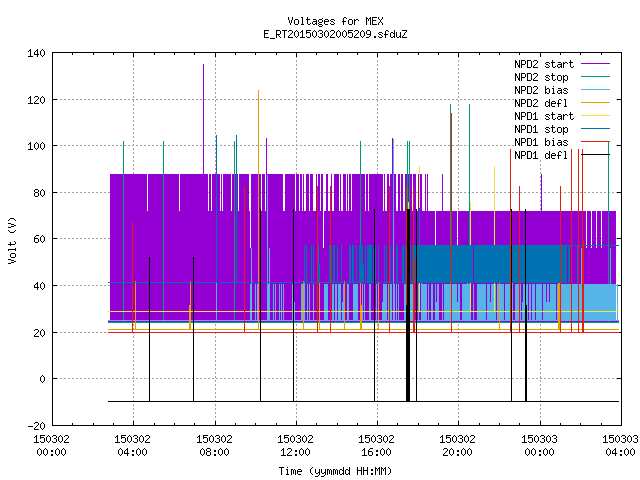Click the y-axis tick value 140

tap(36, 53)
